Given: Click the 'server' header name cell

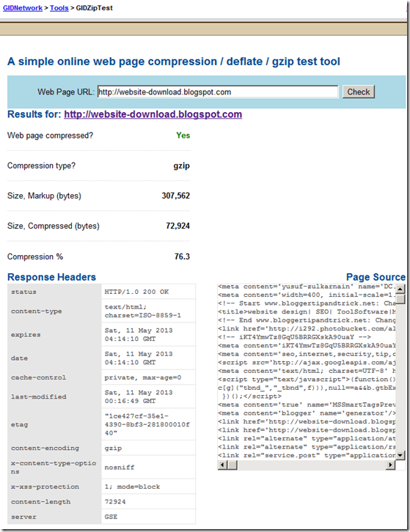Looking at the screenshot, I should point(54,517).
